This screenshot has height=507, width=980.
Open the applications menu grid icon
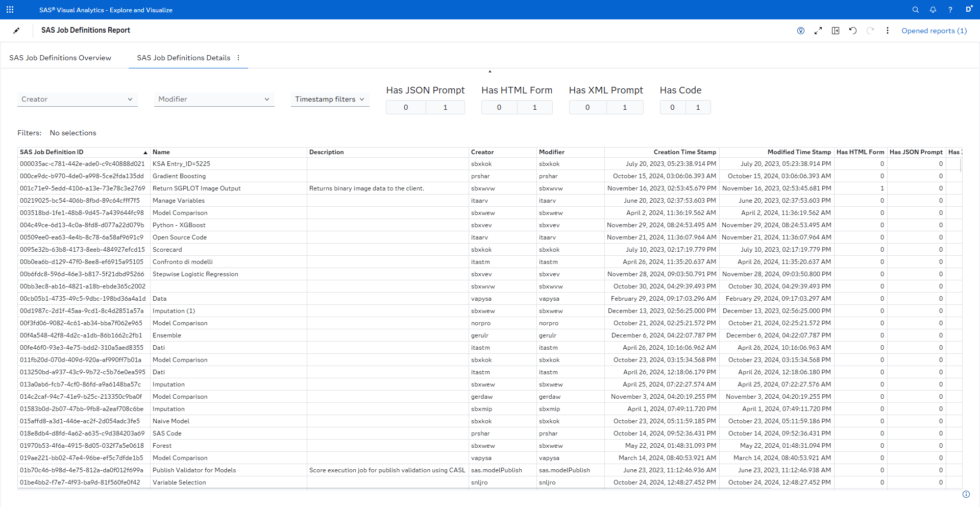click(x=10, y=10)
